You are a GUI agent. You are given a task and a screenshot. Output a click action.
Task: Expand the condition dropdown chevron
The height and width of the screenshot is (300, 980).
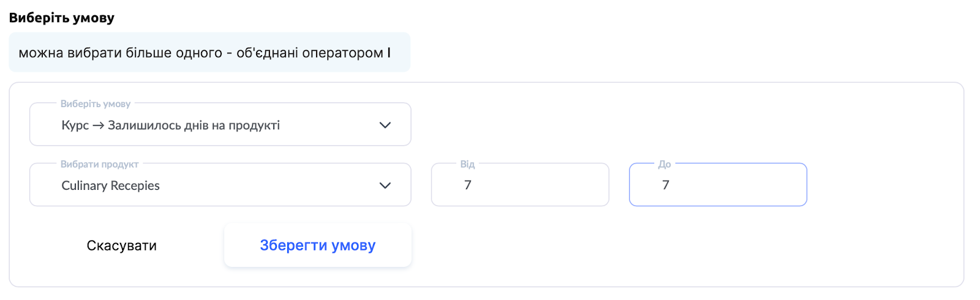(x=385, y=125)
